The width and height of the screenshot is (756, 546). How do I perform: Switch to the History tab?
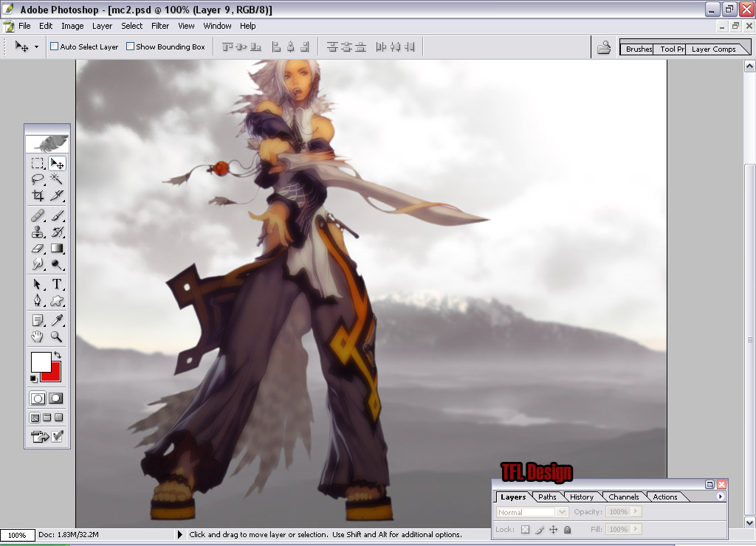tap(582, 497)
